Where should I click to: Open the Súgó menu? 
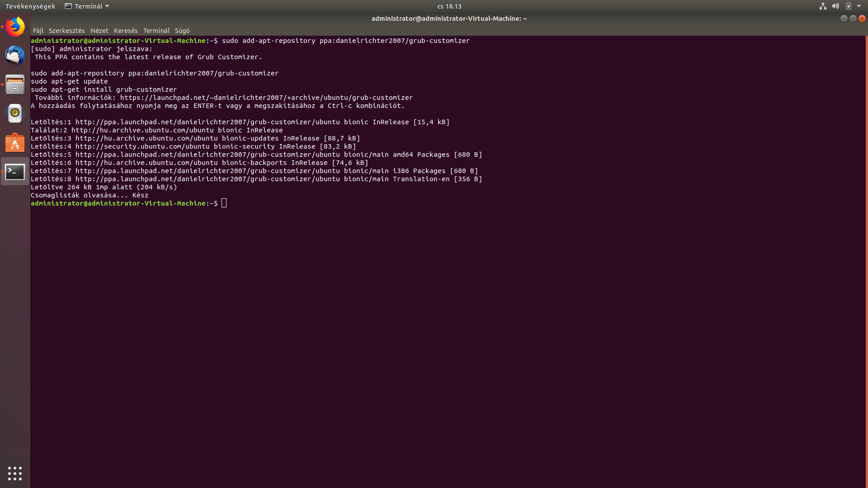pos(182,31)
